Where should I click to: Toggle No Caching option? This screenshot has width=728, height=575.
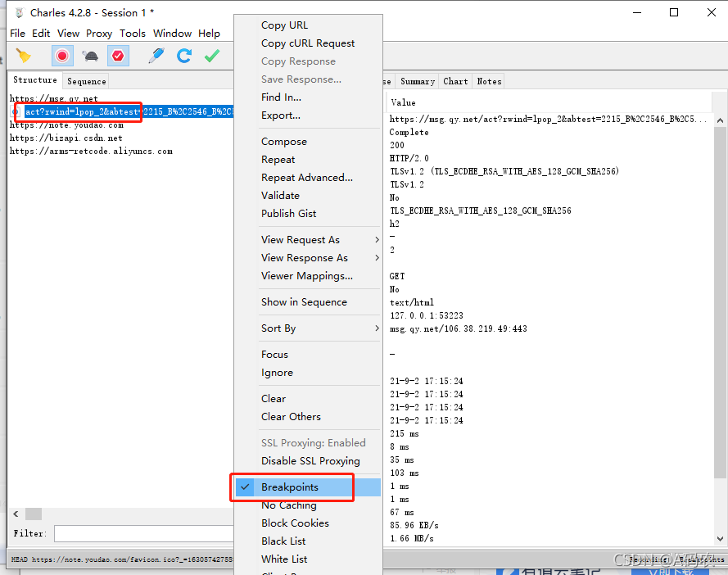tap(308, 505)
